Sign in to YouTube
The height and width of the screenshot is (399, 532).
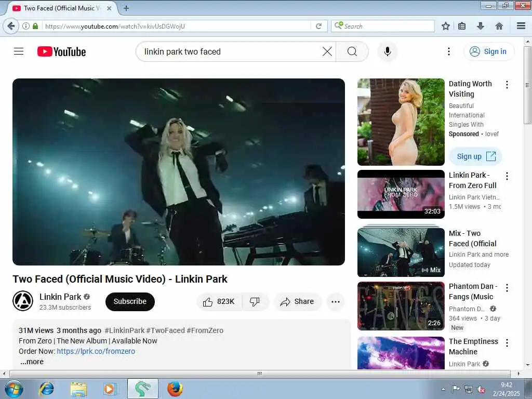488,51
